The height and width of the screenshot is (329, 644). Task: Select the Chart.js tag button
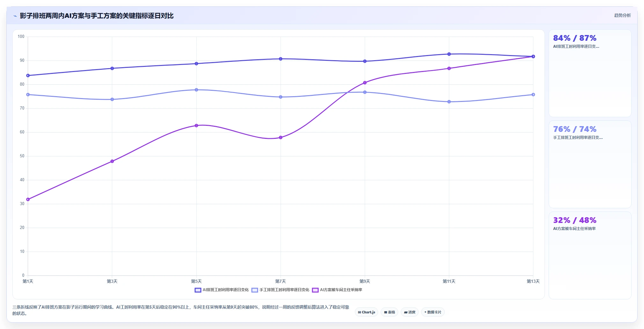[x=366, y=312]
